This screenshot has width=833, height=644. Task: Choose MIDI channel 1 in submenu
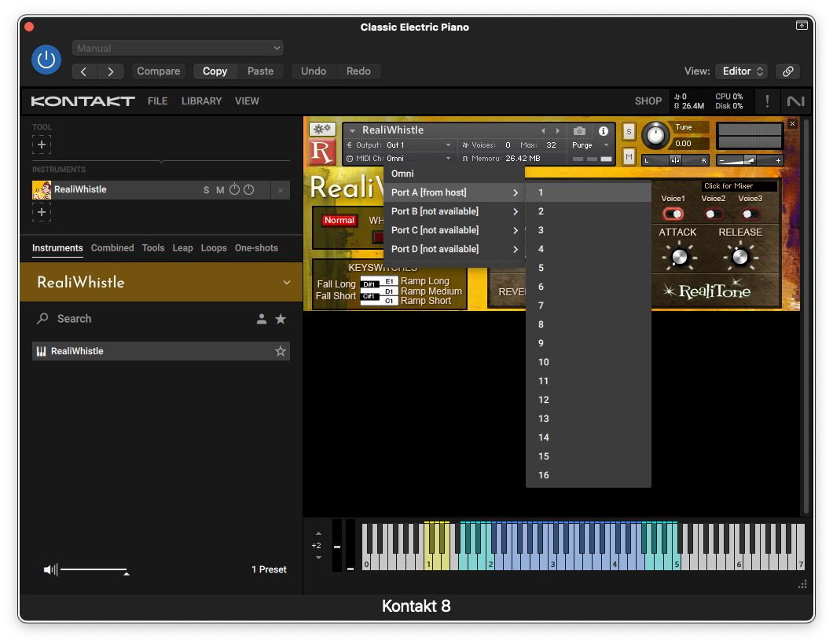588,192
